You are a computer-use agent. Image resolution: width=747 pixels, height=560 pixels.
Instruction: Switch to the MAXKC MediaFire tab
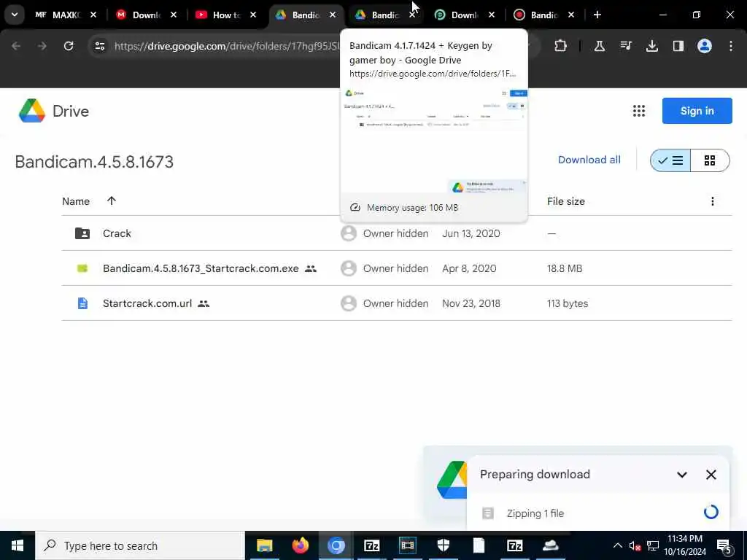click(x=66, y=15)
